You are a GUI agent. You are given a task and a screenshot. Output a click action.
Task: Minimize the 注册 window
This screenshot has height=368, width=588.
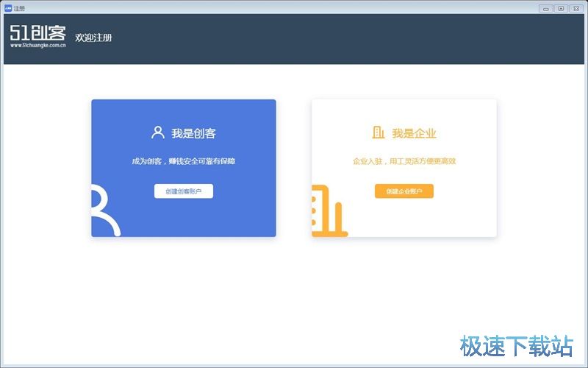[x=545, y=8]
